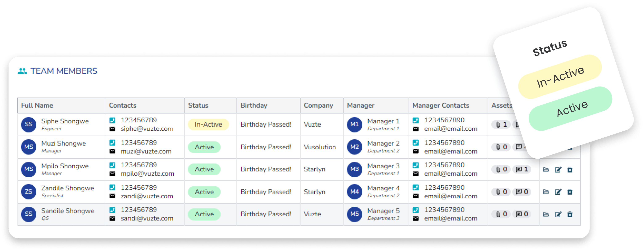
Task: Toggle Muzi Shongwe's Active status badge
Action: [x=204, y=147]
